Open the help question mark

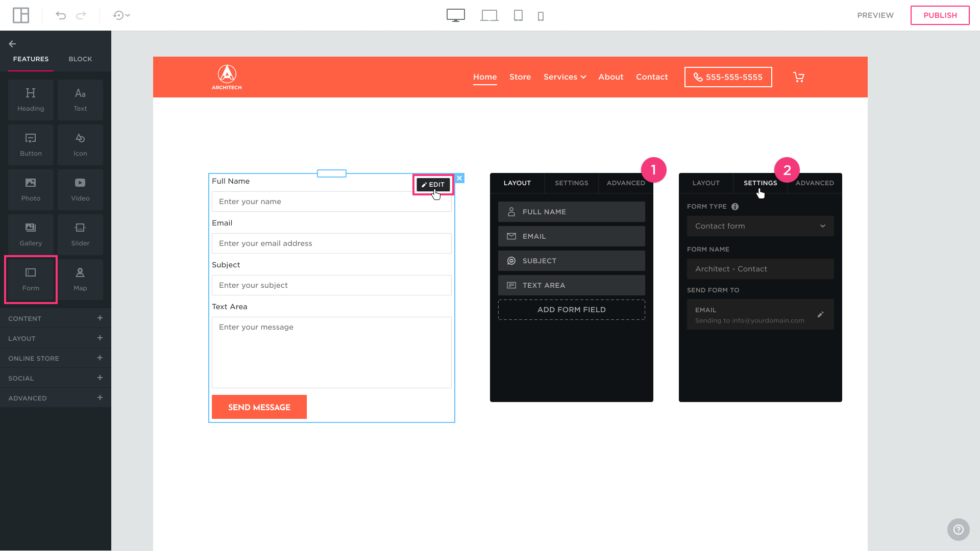point(958,530)
